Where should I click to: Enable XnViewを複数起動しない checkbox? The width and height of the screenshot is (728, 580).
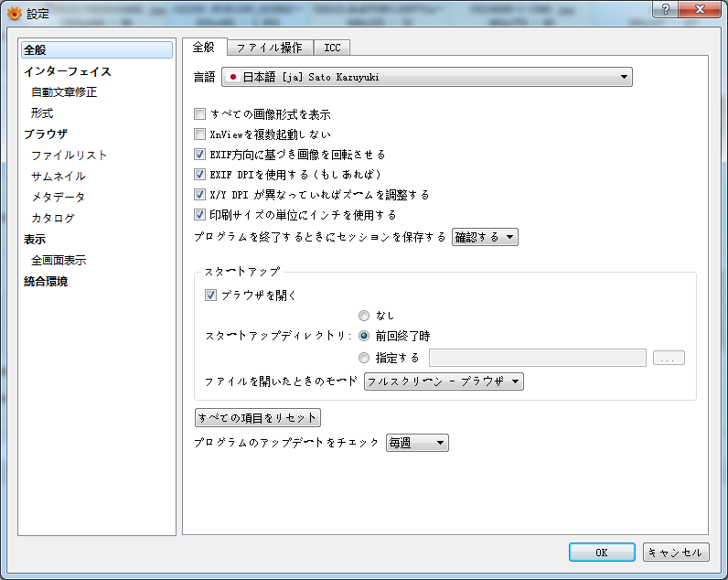[199, 134]
